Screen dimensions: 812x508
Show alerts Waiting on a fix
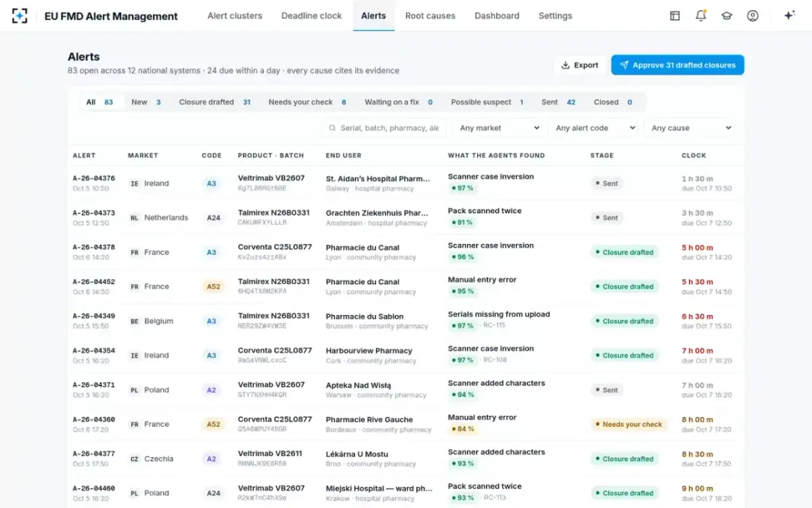[399, 102]
